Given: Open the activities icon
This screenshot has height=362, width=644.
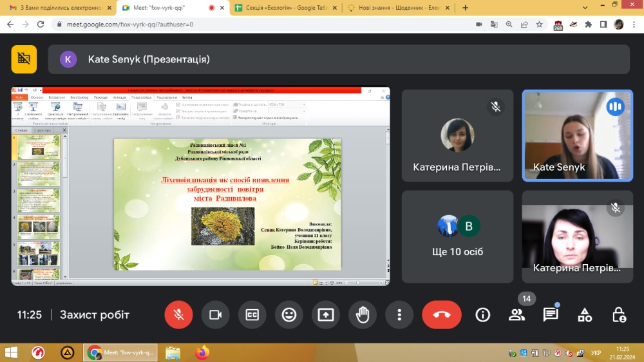Looking at the screenshot, I should click(585, 315).
